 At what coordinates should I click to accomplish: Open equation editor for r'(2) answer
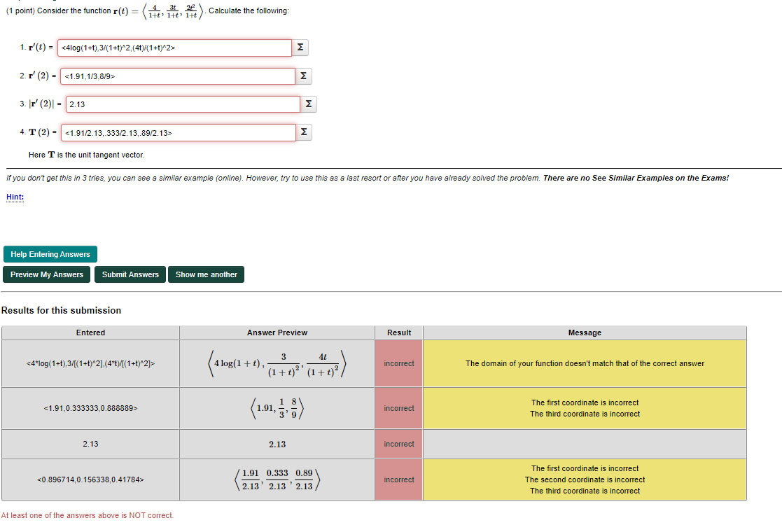pyautogui.click(x=303, y=76)
